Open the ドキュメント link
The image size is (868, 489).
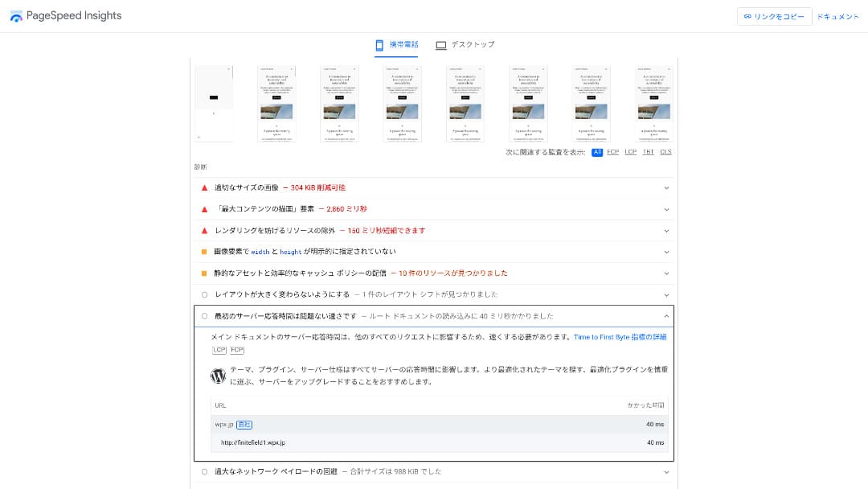pos(838,17)
